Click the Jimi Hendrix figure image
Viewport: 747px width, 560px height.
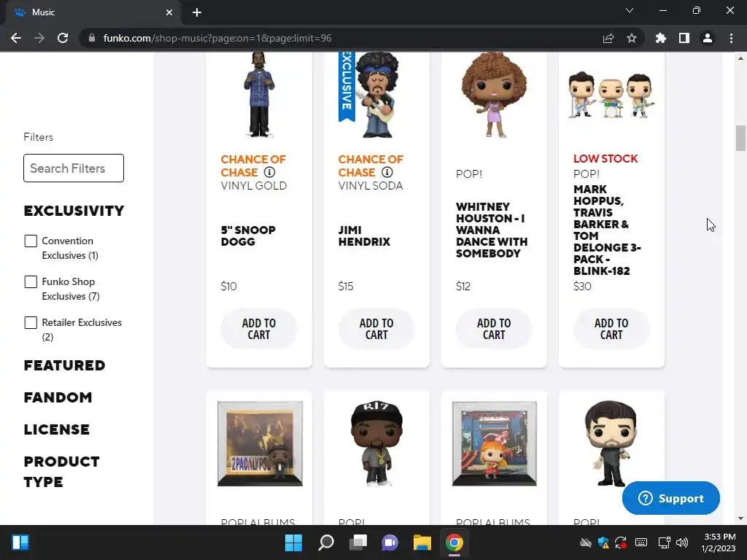(377, 96)
